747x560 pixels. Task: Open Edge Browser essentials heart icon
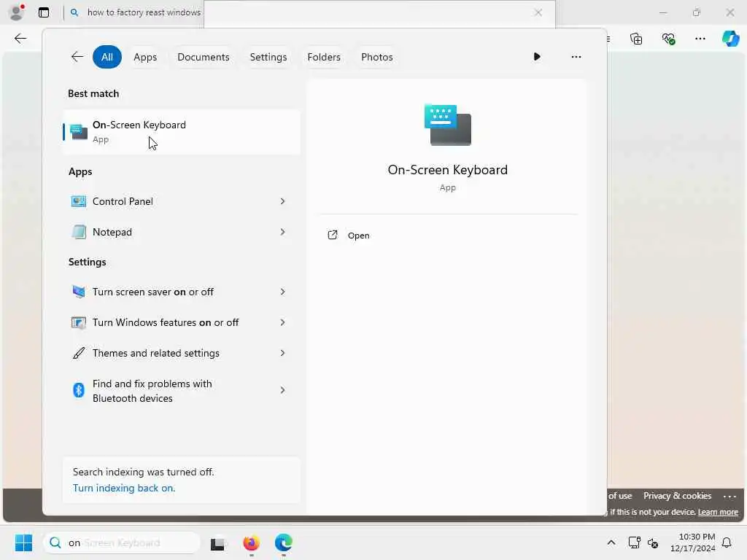pos(668,39)
